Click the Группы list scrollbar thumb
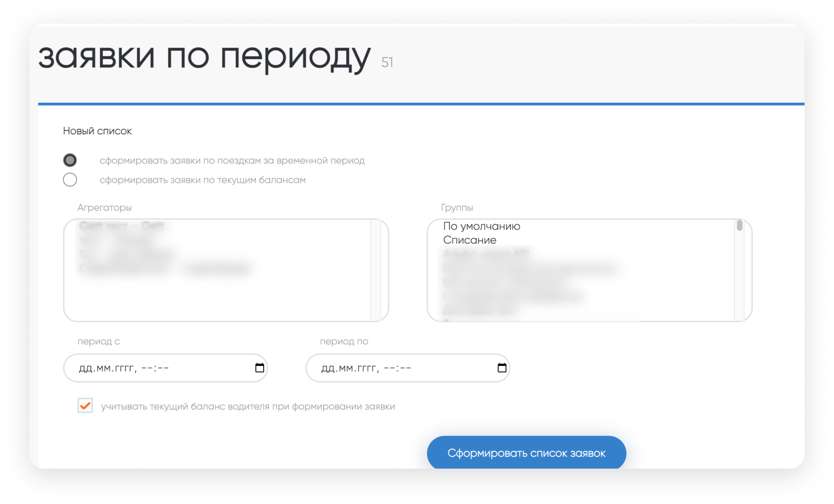 (739, 226)
